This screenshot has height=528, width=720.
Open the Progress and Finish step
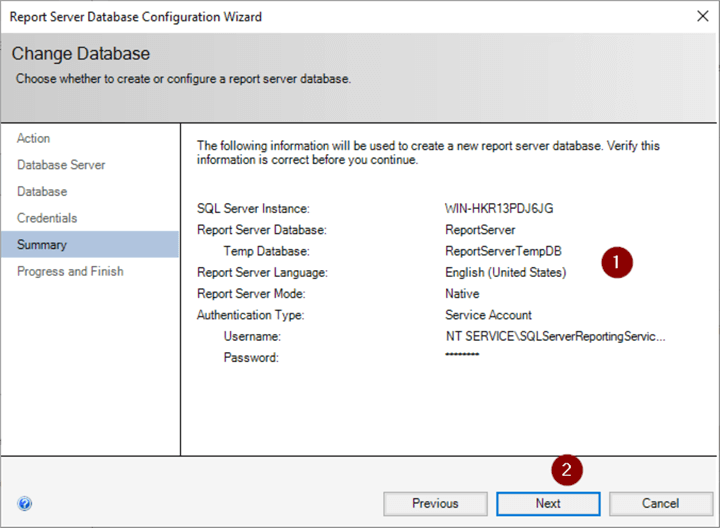pos(70,271)
